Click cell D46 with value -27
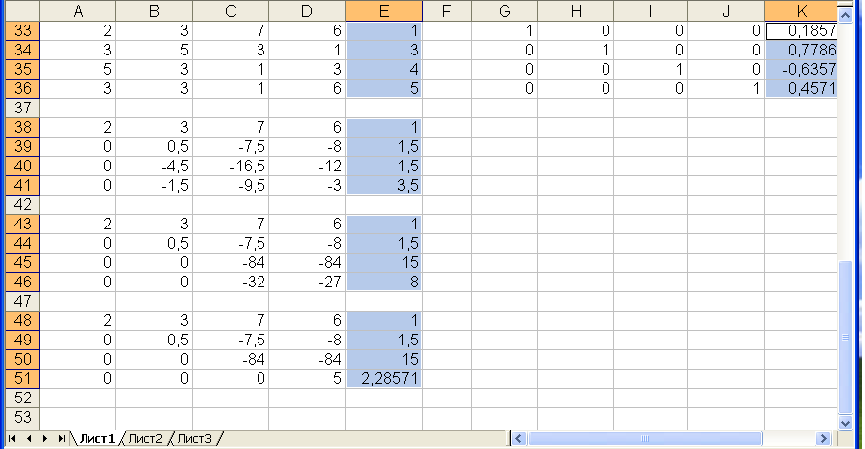 tap(307, 282)
